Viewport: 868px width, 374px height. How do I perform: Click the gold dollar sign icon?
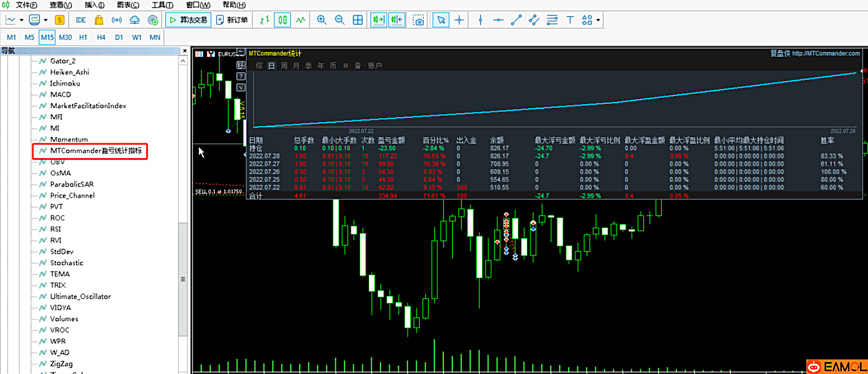(60, 20)
